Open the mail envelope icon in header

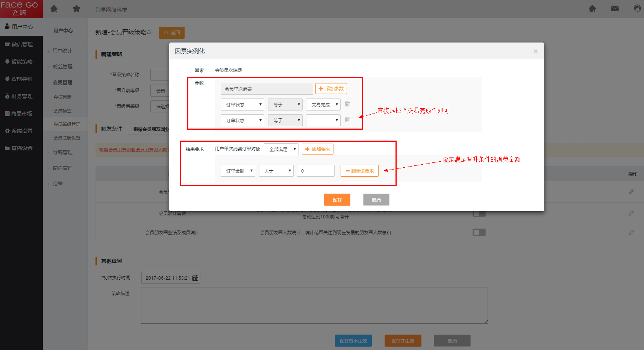(615, 9)
